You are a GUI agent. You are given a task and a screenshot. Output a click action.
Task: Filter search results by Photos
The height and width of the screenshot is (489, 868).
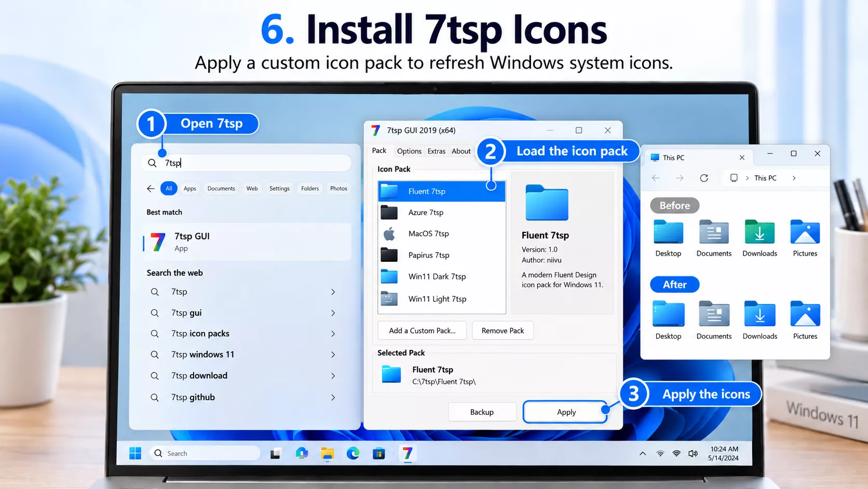tap(338, 189)
